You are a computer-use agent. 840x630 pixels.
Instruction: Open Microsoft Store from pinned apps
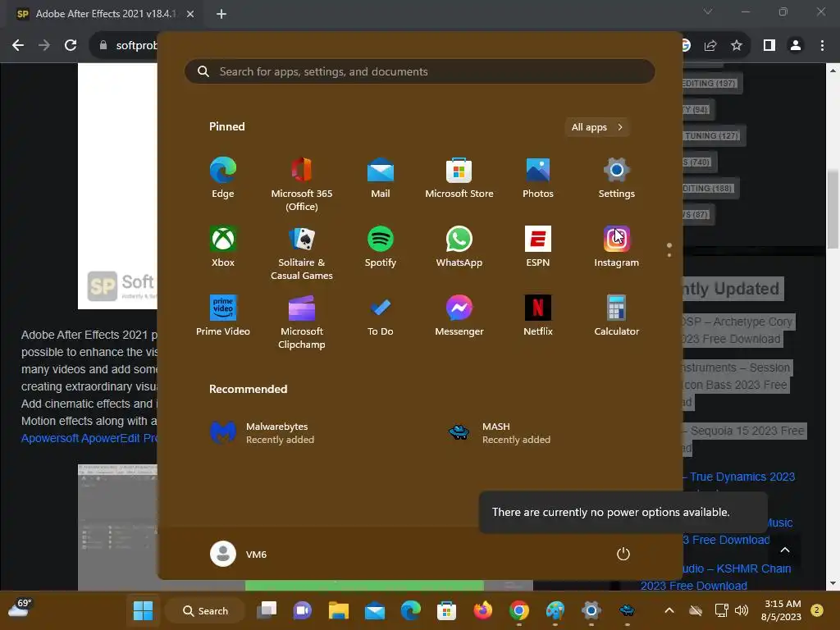[459, 178]
